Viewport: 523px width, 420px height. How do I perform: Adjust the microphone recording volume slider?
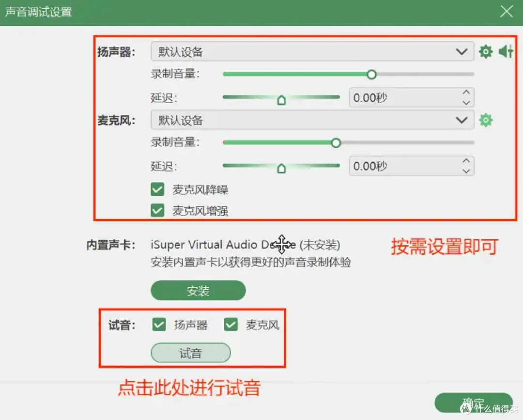(336, 143)
